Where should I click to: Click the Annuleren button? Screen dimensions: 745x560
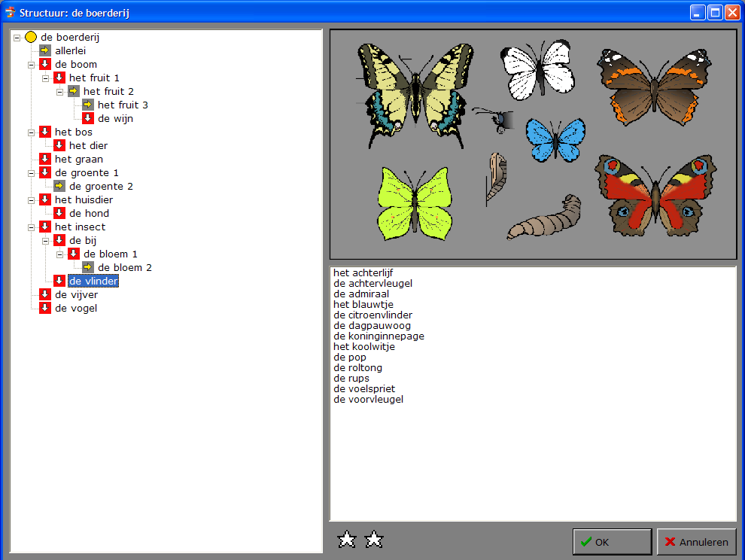[697, 542]
